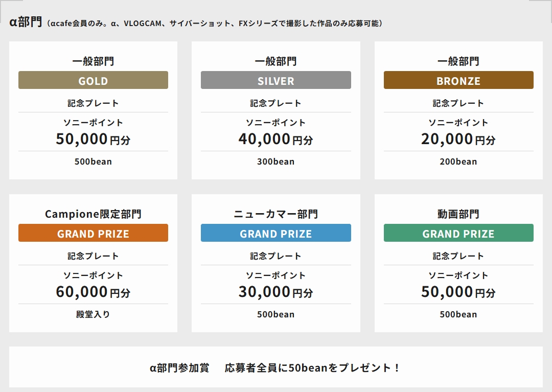
Task: Click the Campione限定部門 heading
Action: click(93, 214)
